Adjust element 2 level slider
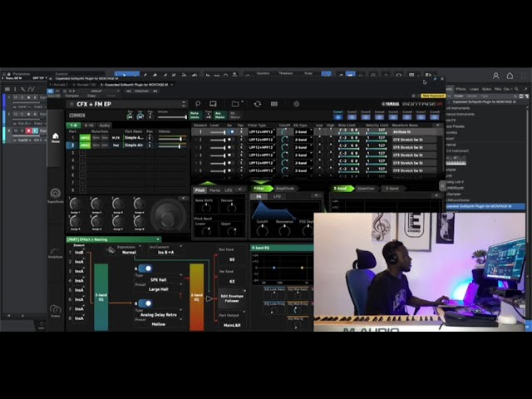Viewport: 532px width, 399px height. [x=218, y=140]
